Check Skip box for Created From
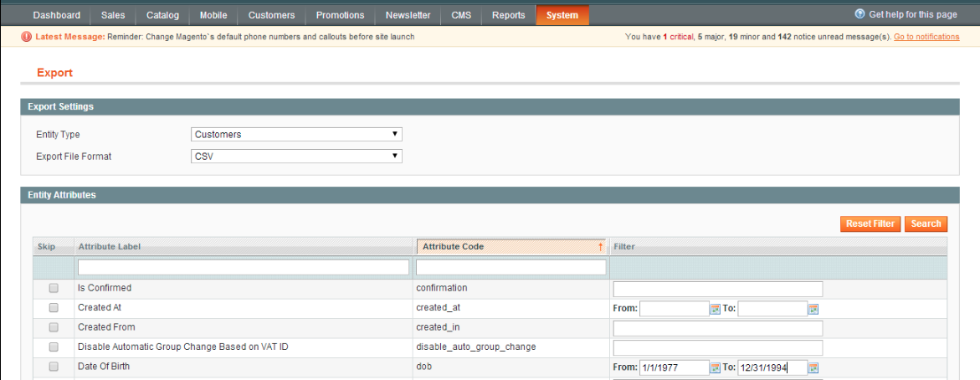The image size is (980, 380). click(54, 327)
